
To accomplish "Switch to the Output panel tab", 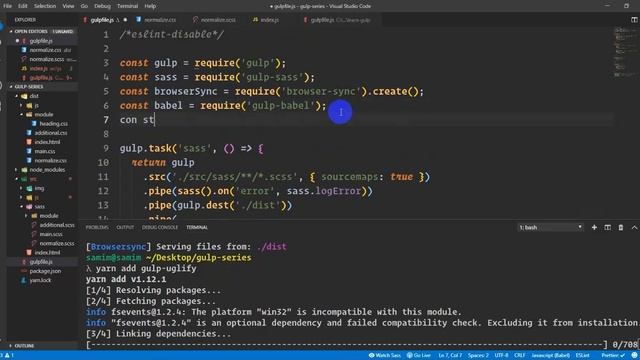I will [x=125, y=227].
